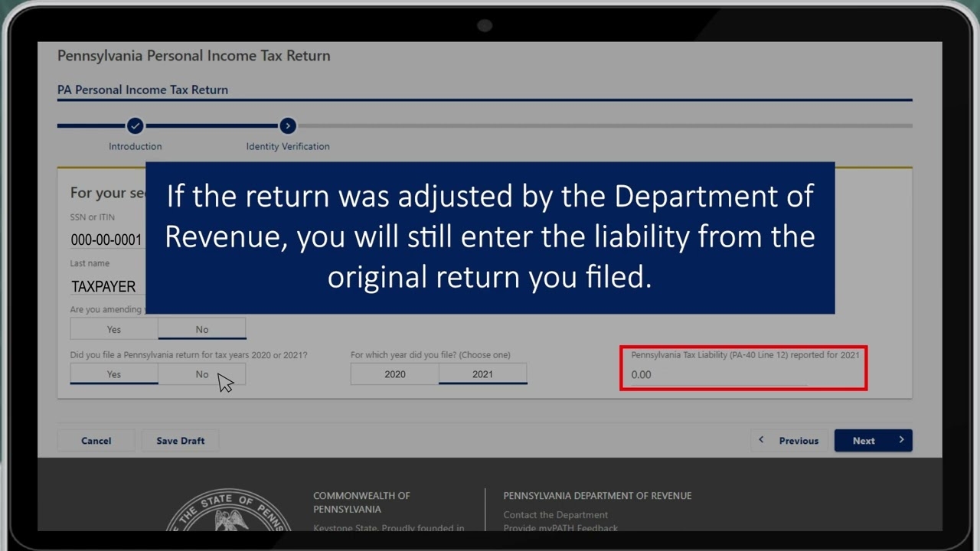Click the completed Introduction step checkmark icon
The image size is (980, 551).
click(x=135, y=126)
